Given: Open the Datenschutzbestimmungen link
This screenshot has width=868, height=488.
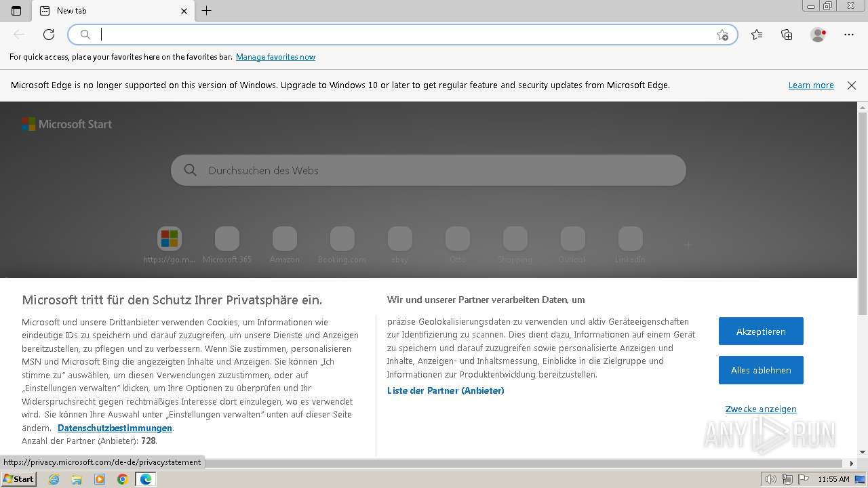Looking at the screenshot, I should click(x=115, y=428).
